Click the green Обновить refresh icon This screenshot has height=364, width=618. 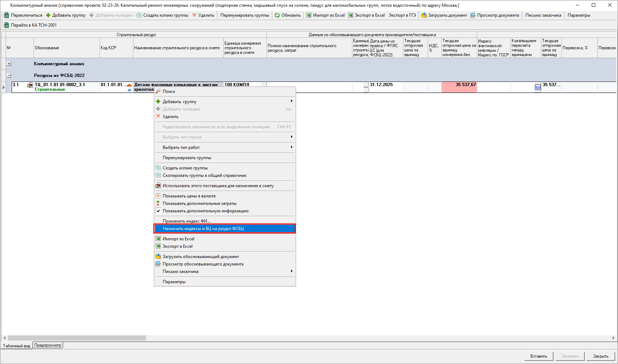pos(277,15)
